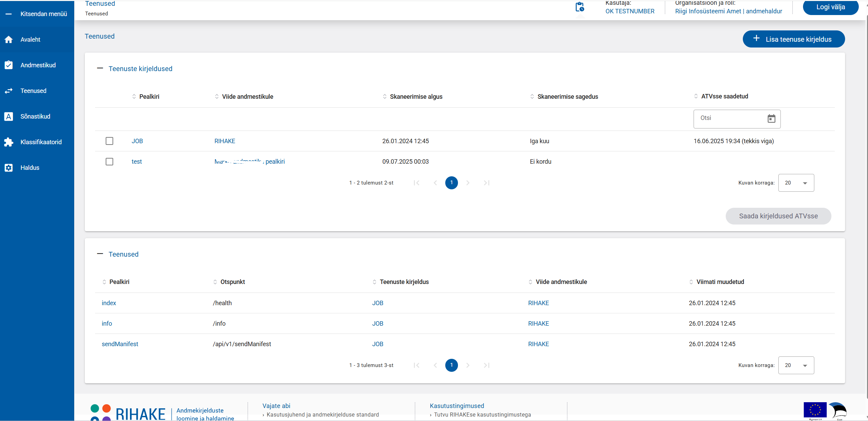Image resolution: width=868 pixels, height=421 pixels.
Task: Open Teenused in the sidebar menu
Action: [33, 91]
